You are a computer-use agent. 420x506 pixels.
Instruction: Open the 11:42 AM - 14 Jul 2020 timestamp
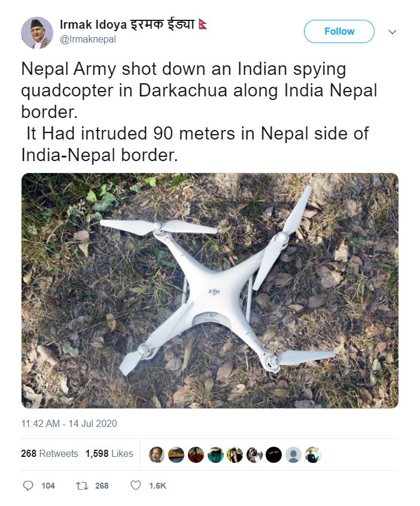(69, 423)
